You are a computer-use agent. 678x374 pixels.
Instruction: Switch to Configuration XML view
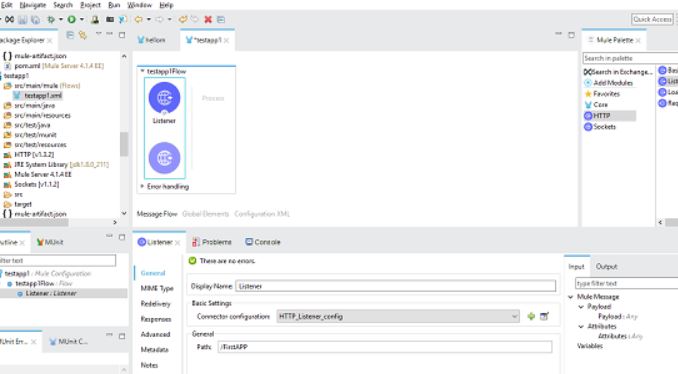tap(262, 214)
